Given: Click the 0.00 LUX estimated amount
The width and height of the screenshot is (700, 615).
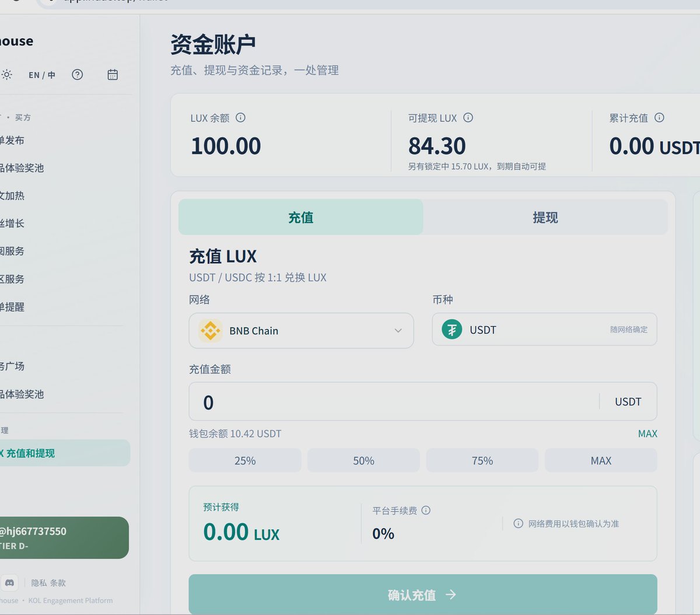Looking at the screenshot, I should point(241,532).
